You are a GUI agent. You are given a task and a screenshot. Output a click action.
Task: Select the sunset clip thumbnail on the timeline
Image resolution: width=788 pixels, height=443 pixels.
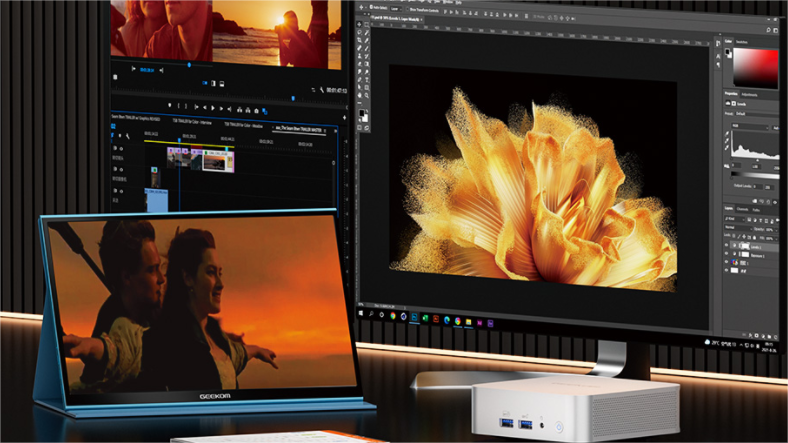[214, 162]
